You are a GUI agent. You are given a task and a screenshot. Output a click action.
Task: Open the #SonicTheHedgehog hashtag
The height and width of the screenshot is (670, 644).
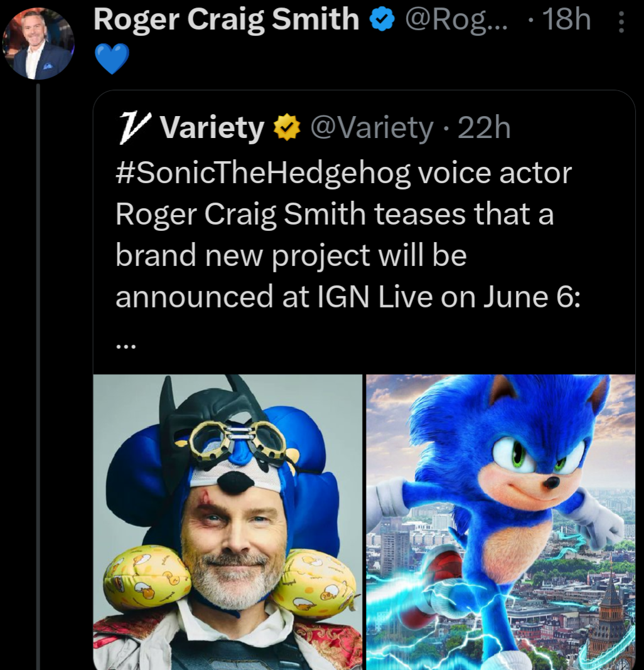[262, 173]
